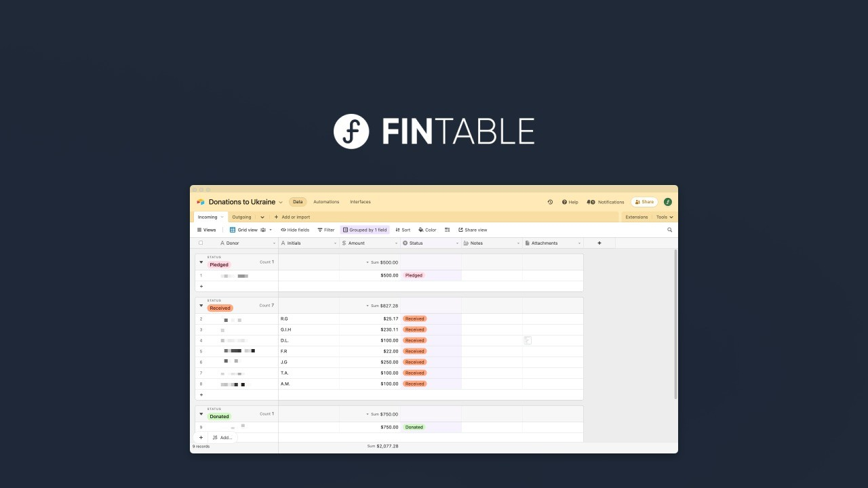
Task: Toggle the select-all checkbox in header
Action: click(x=201, y=243)
